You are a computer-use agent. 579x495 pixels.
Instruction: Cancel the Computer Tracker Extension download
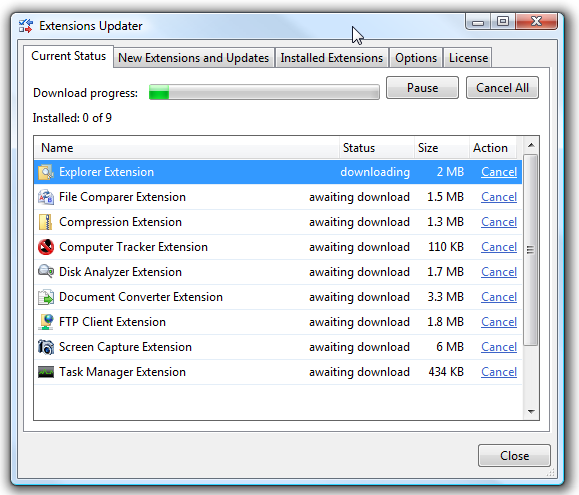pos(499,247)
